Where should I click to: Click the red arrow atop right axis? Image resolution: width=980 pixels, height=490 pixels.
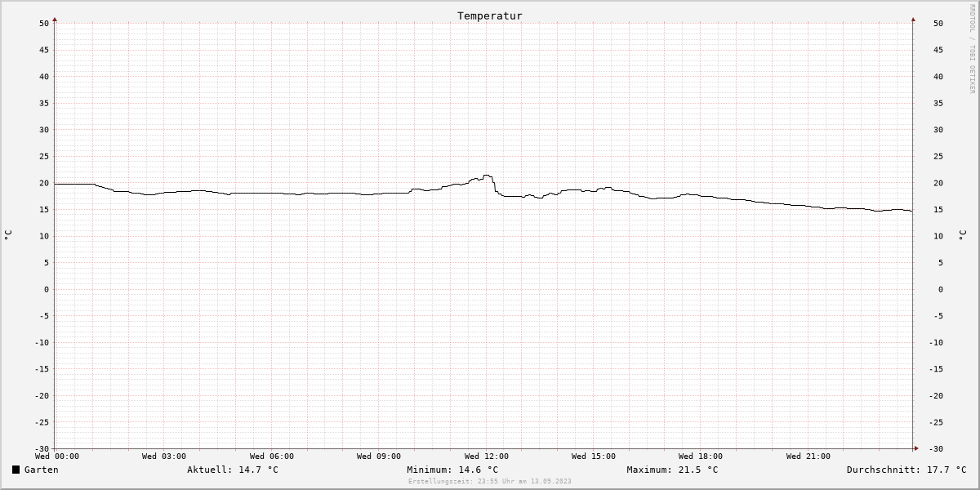click(x=913, y=19)
